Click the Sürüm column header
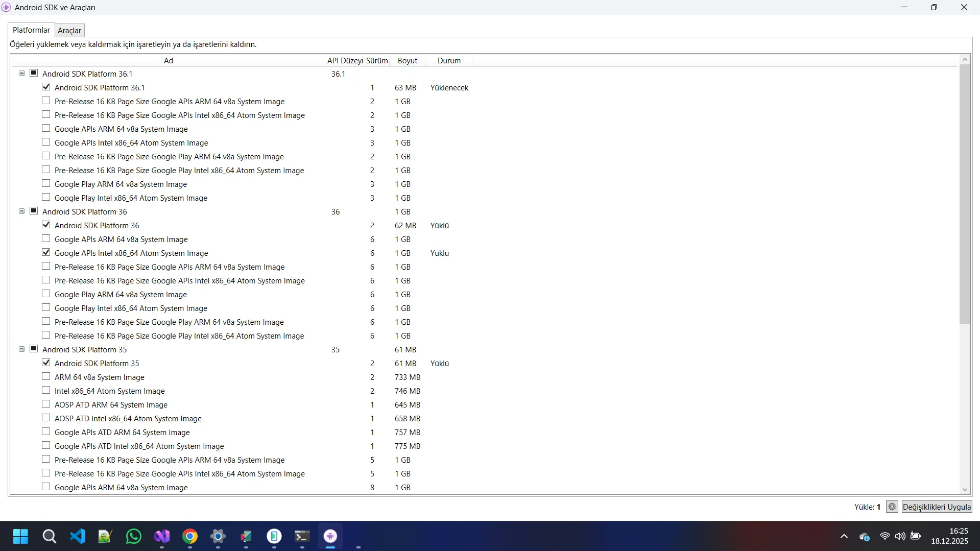 pyautogui.click(x=377, y=61)
